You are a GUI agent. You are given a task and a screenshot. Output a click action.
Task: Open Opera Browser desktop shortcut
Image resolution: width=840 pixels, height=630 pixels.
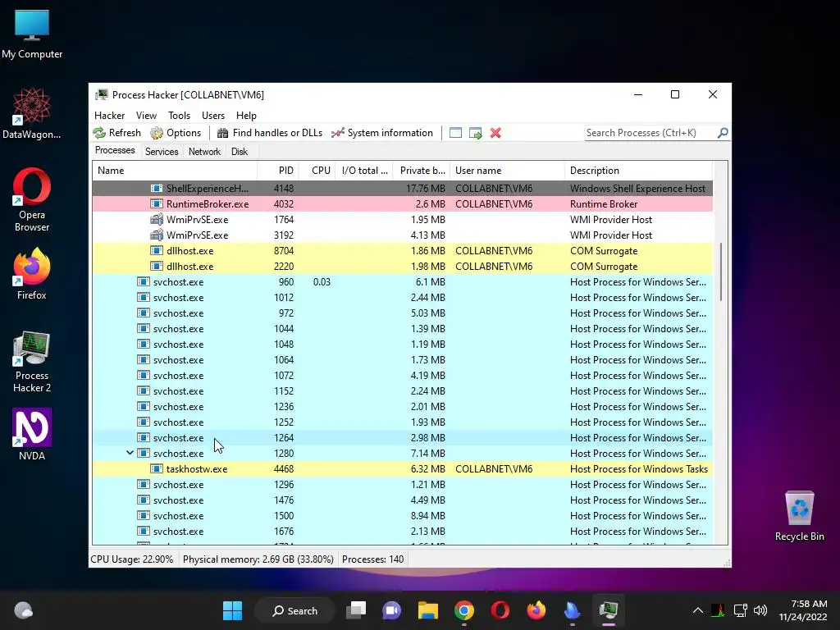point(32,200)
